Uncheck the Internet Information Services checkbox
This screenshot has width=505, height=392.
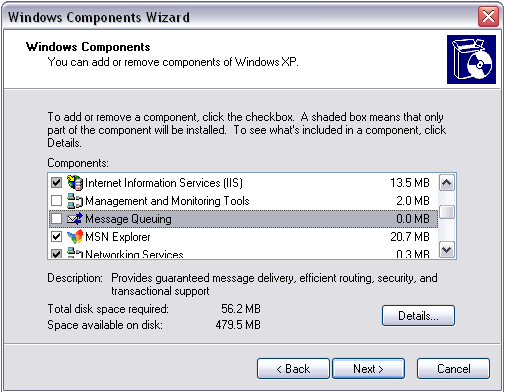(x=56, y=183)
